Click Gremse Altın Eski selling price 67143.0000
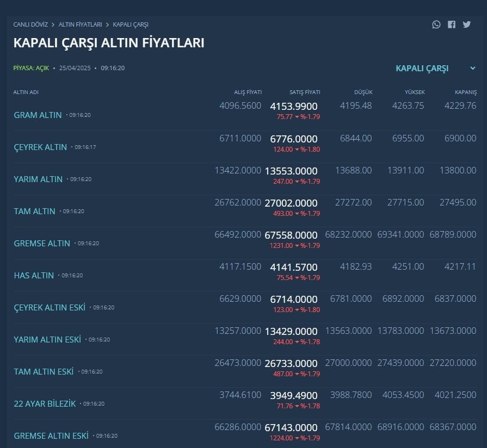This screenshot has height=448, width=487. pyautogui.click(x=291, y=428)
